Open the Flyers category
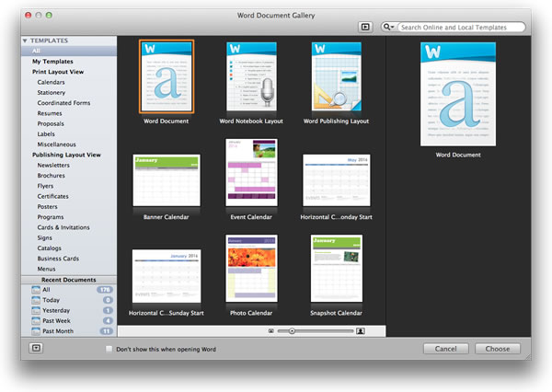This screenshot has height=392, width=552. [x=45, y=186]
